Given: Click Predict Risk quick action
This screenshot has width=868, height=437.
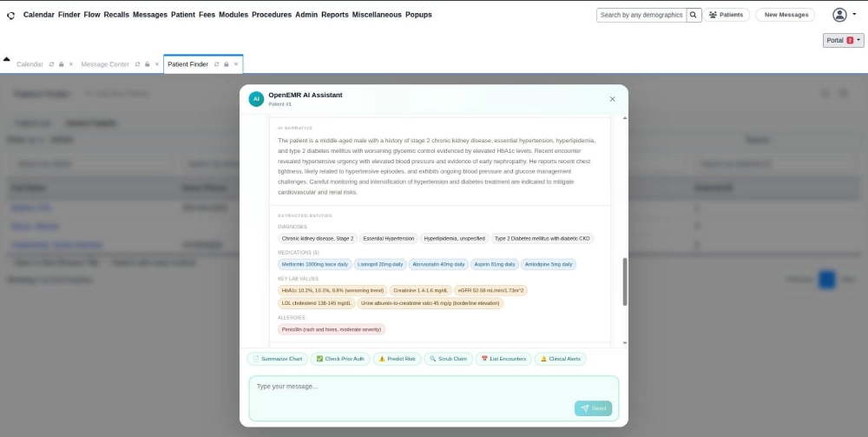Looking at the screenshot, I should 397,359.
